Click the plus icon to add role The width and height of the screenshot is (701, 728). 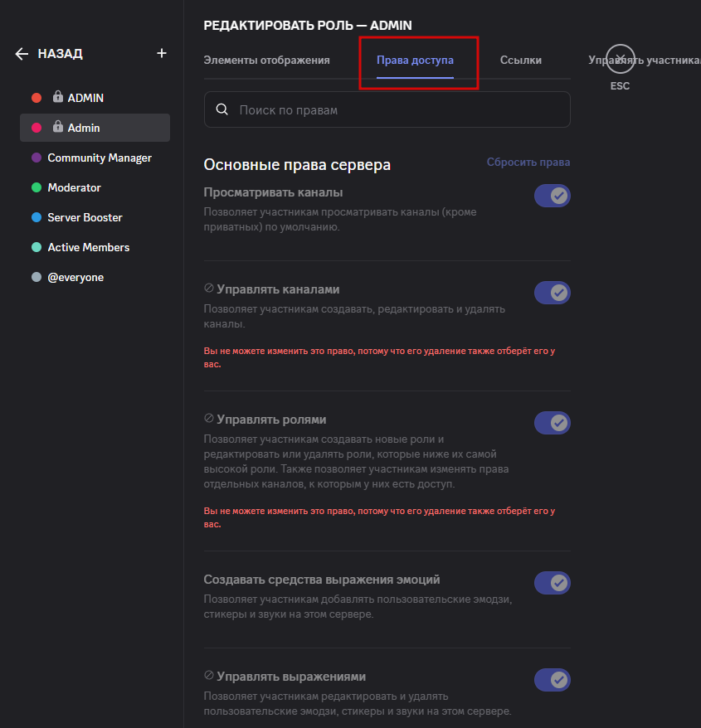point(162,53)
